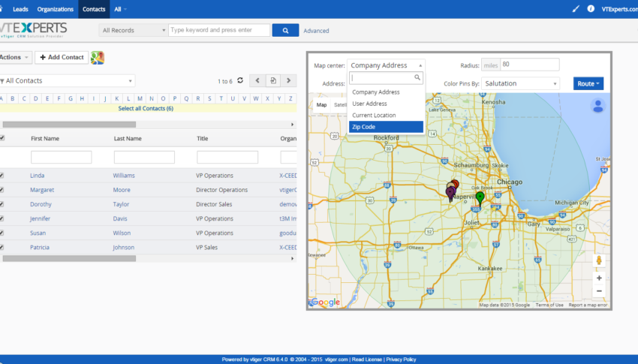
Task: Select Zip Code in map center list
Action: click(x=386, y=127)
